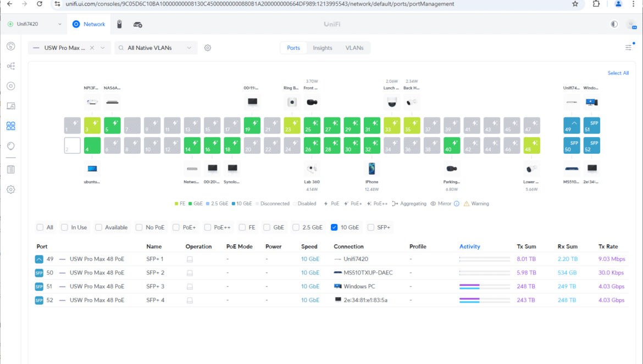Open the Dashboard sidebar icon

pyautogui.click(x=11, y=46)
